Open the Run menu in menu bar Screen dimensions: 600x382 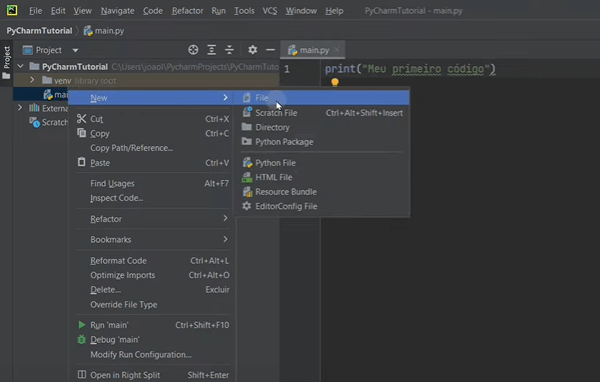click(x=218, y=11)
